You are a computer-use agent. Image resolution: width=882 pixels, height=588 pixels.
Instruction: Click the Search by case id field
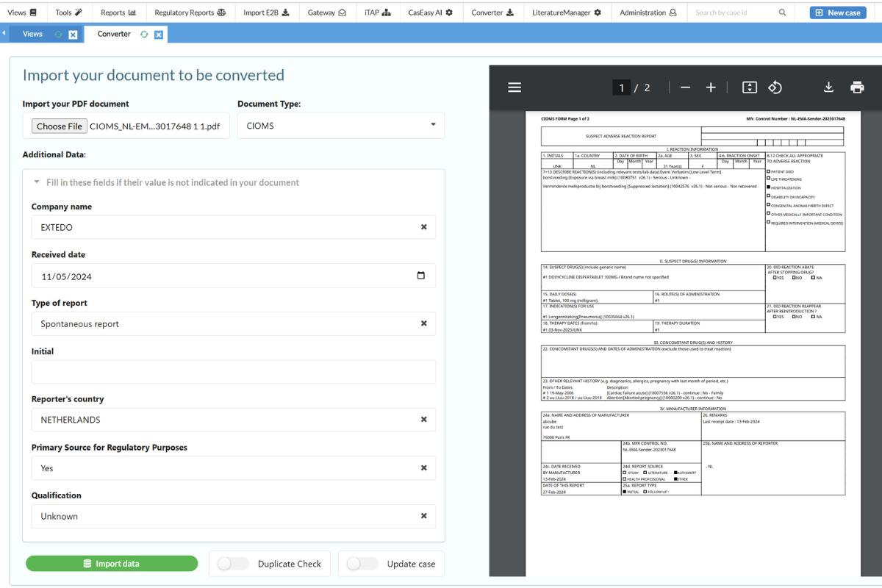click(733, 12)
